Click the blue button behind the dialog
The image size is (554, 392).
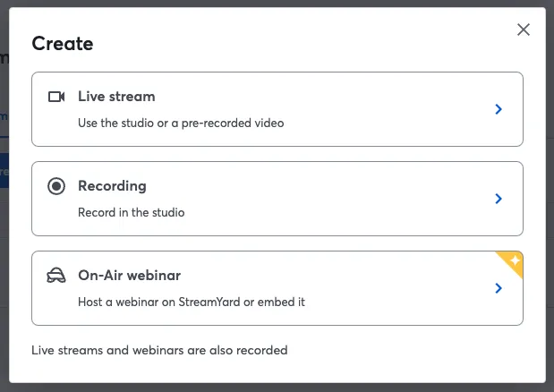pos(4,170)
